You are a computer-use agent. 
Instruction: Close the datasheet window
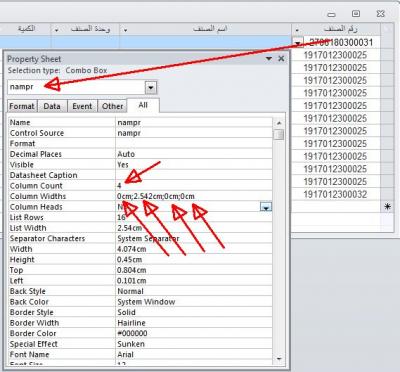click(381, 14)
